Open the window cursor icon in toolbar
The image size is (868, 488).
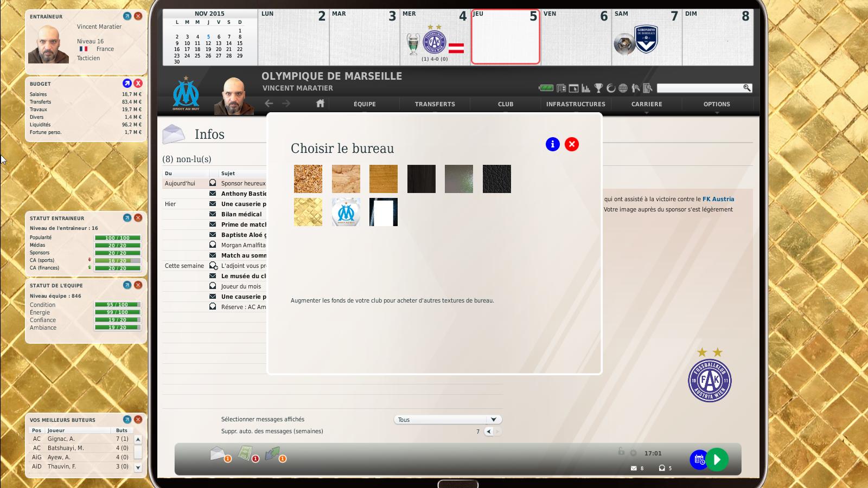pyautogui.click(x=573, y=88)
